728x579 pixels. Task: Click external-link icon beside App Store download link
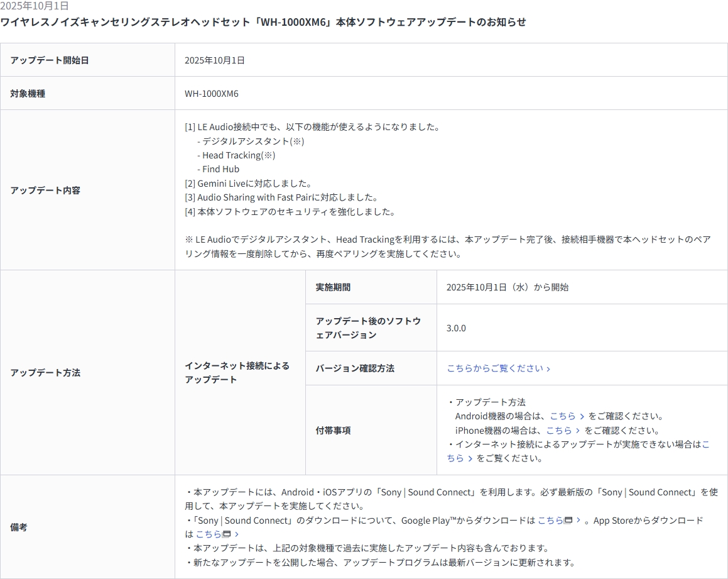[227, 534]
